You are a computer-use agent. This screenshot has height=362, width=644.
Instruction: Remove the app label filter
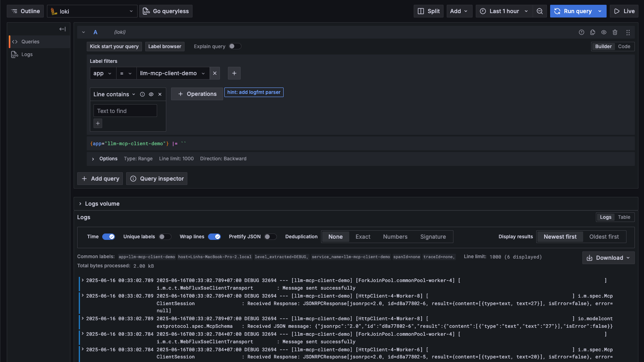coord(215,73)
